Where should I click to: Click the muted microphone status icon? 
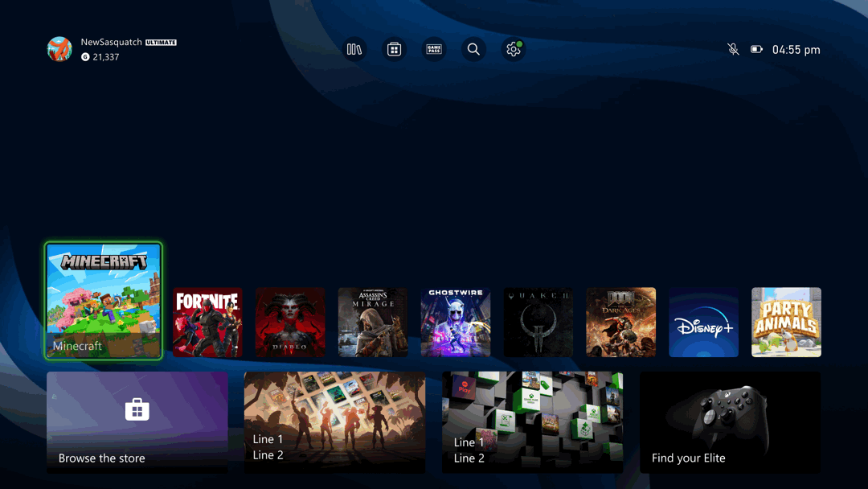click(733, 49)
